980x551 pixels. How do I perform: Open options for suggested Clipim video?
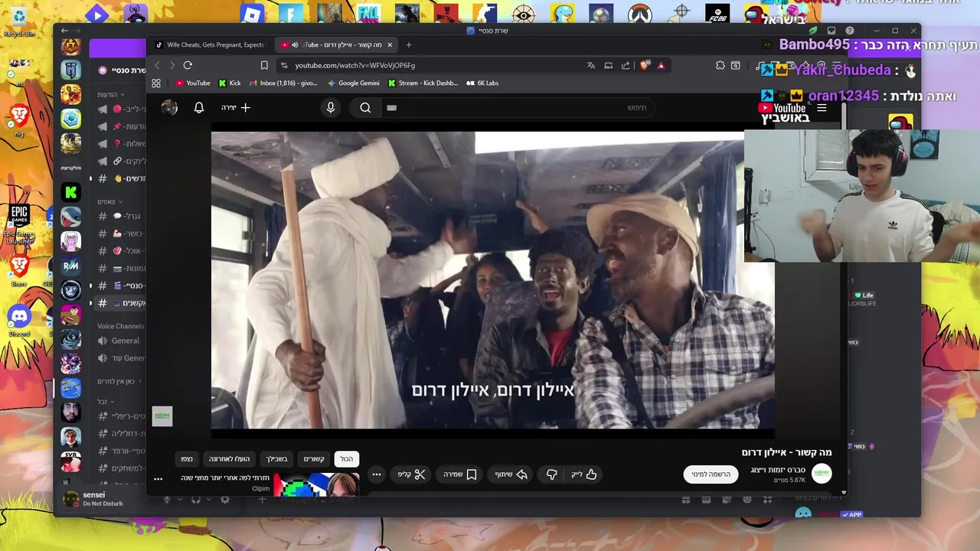pyautogui.click(x=158, y=479)
